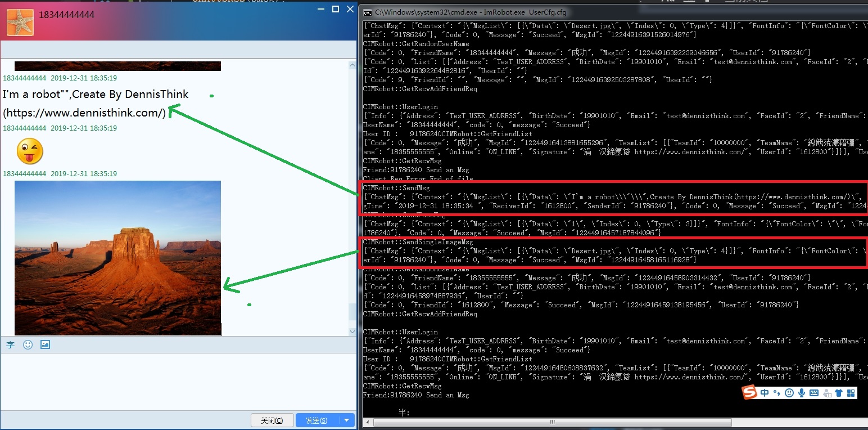
Task: Maximize the chat window
Action: [x=336, y=8]
